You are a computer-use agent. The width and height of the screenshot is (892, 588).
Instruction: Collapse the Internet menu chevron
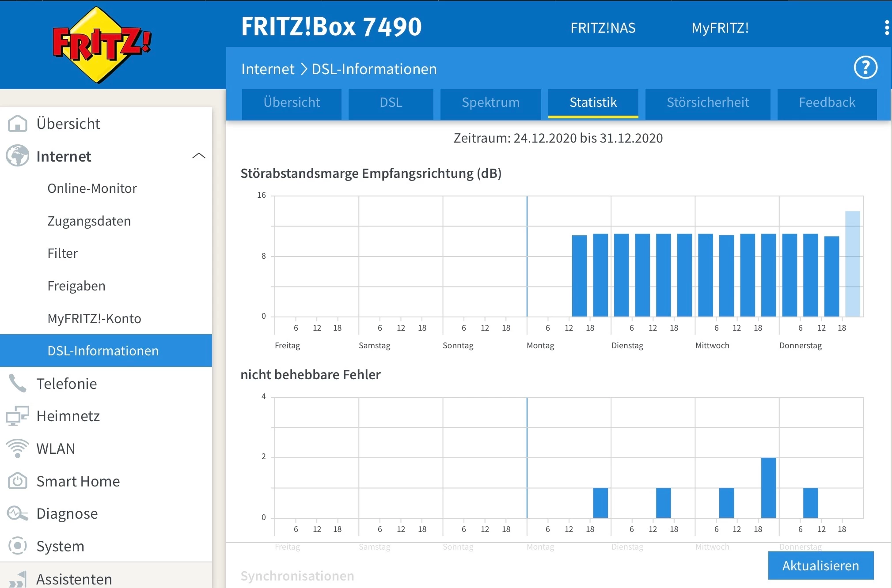[199, 156]
